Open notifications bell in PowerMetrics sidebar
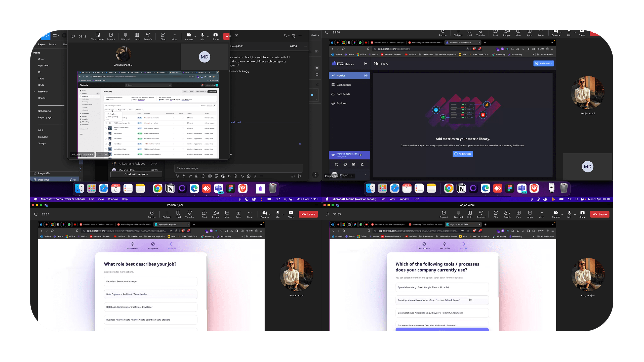Screen dimensions: 644x362 click(362, 164)
